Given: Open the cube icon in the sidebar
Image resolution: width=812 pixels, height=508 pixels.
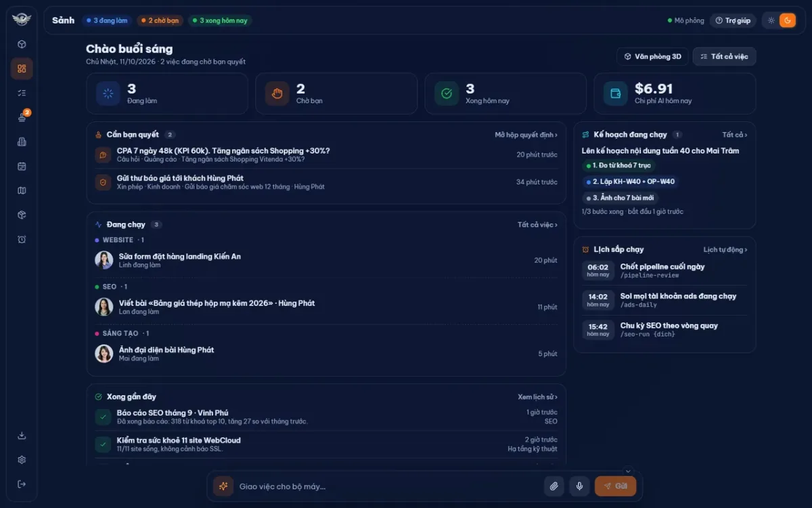Looking at the screenshot, I should pyautogui.click(x=22, y=44).
